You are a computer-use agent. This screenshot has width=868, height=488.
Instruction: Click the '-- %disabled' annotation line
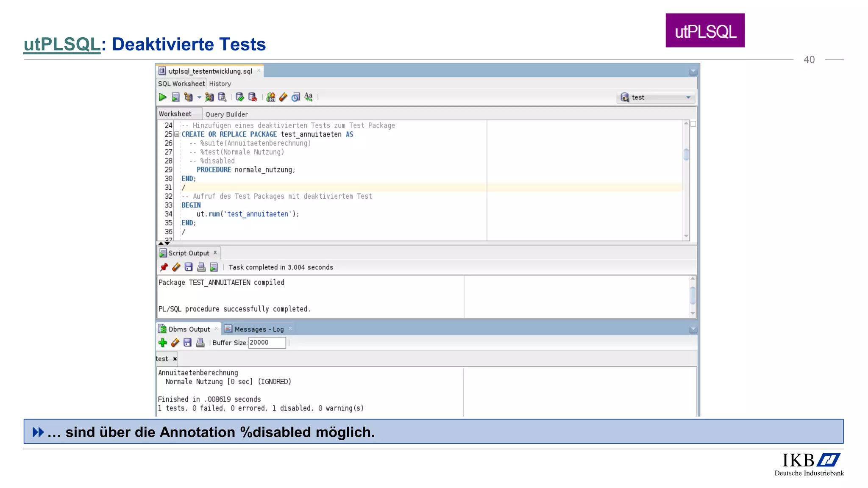coord(212,161)
